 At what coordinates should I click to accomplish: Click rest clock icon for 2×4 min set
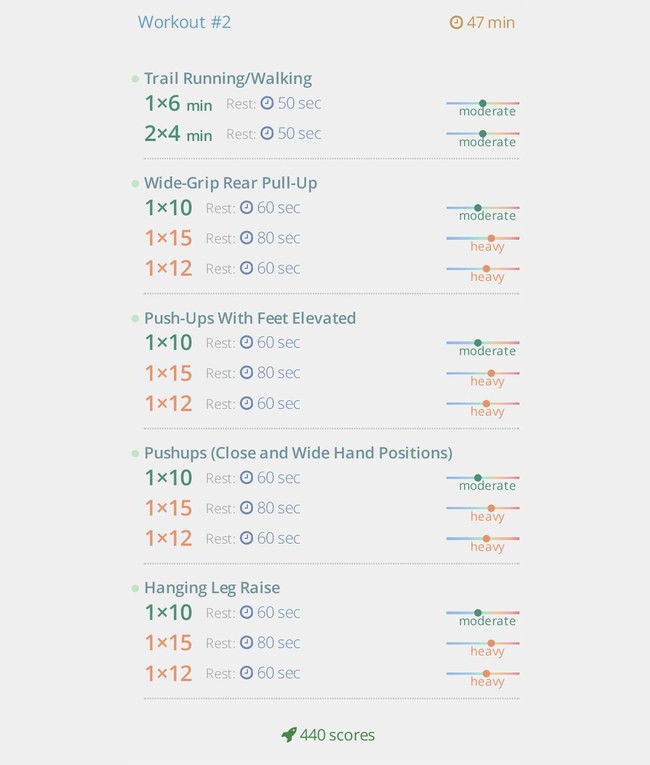267,133
